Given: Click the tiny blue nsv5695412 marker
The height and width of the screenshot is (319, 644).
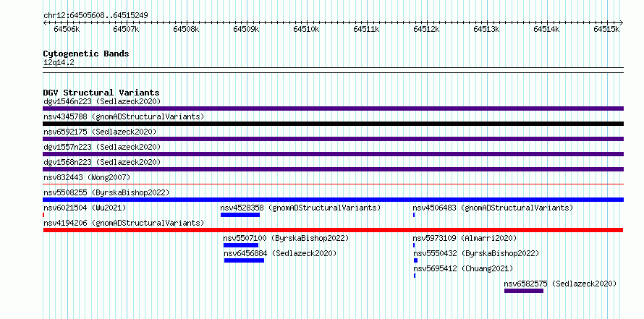Looking at the screenshot, I should coord(415,276).
